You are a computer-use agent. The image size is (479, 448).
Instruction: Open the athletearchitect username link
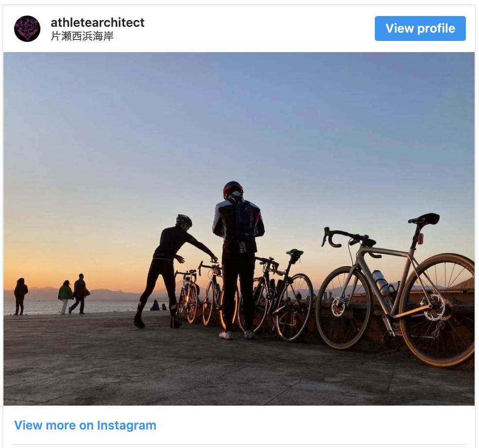(x=97, y=22)
